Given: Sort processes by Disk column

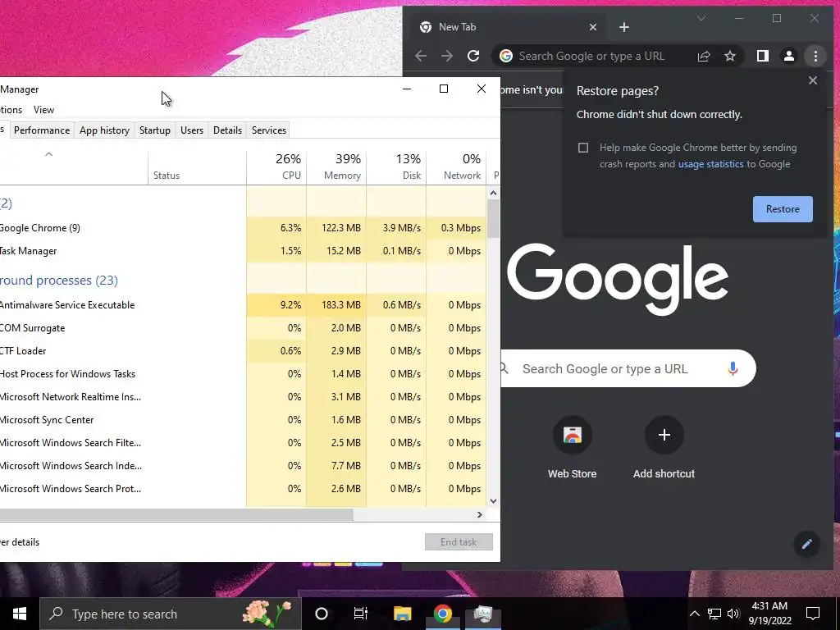Looking at the screenshot, I should 396,167.
